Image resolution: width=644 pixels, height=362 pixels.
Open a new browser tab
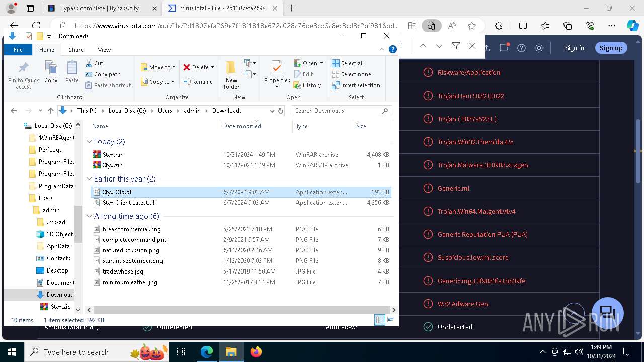coord(291,8)
